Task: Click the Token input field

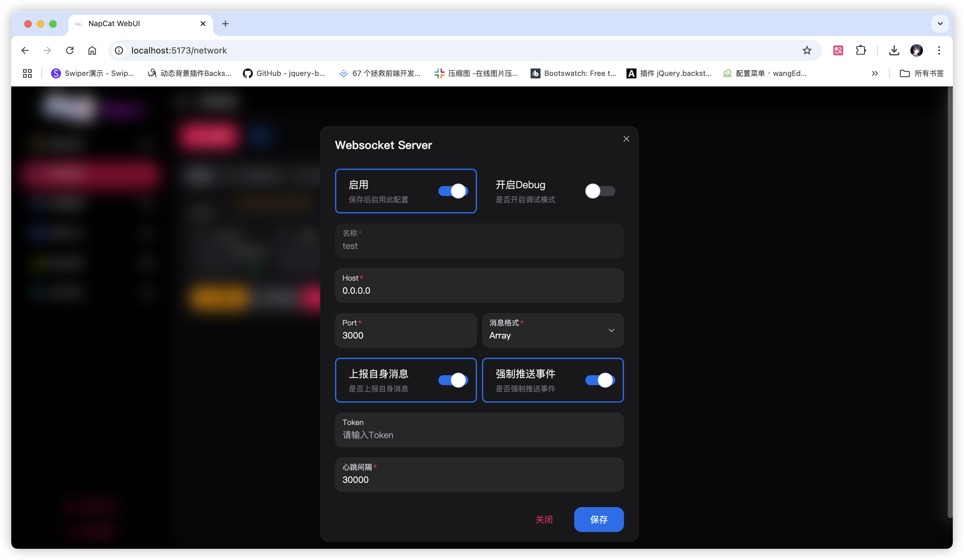Action: [479, 430]
